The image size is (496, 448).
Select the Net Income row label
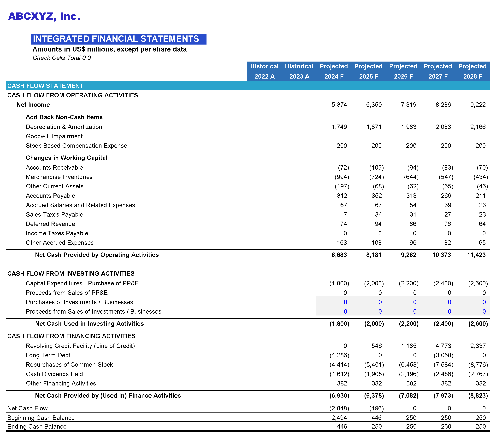click(33, 104)
